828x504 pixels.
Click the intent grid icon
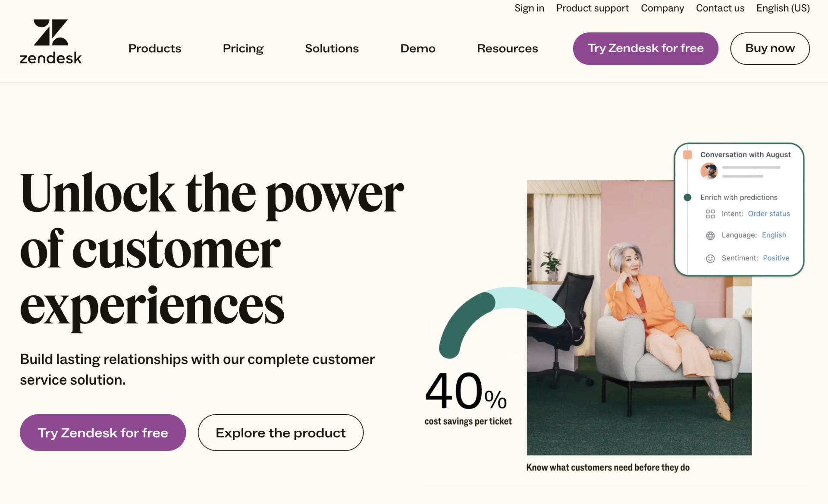(710, 214)
